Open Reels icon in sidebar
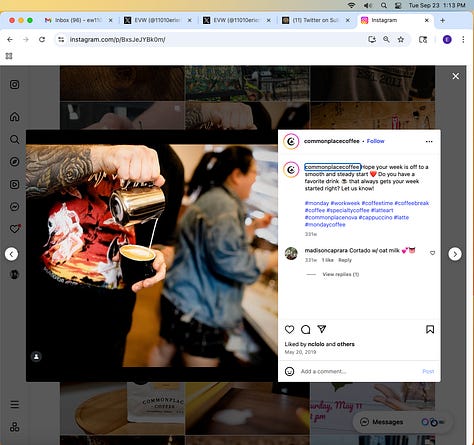 [x=14, y=184]
